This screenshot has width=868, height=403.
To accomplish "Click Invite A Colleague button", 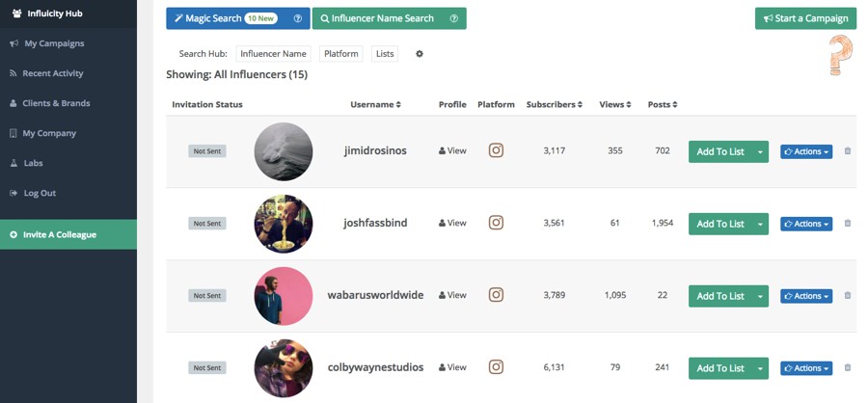I will (68, 234).
